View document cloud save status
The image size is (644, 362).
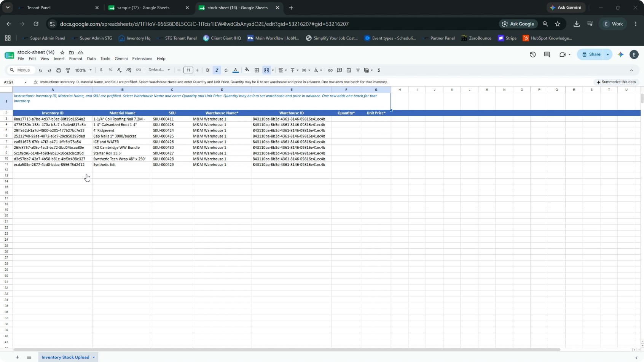click(x=81, y=52)
